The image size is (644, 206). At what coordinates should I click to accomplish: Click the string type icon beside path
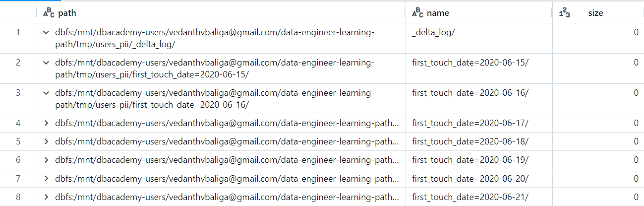pos(48,13)
